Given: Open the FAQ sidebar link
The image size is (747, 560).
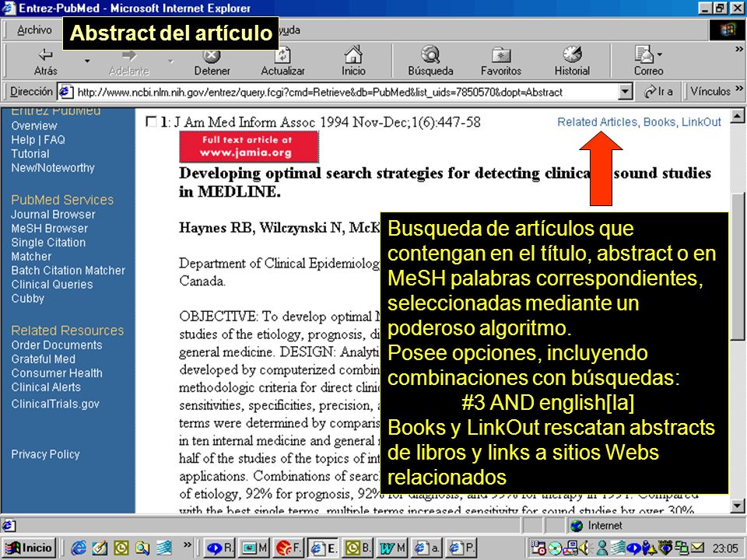Looking at the screenshot, I should [x=54, y=140].
